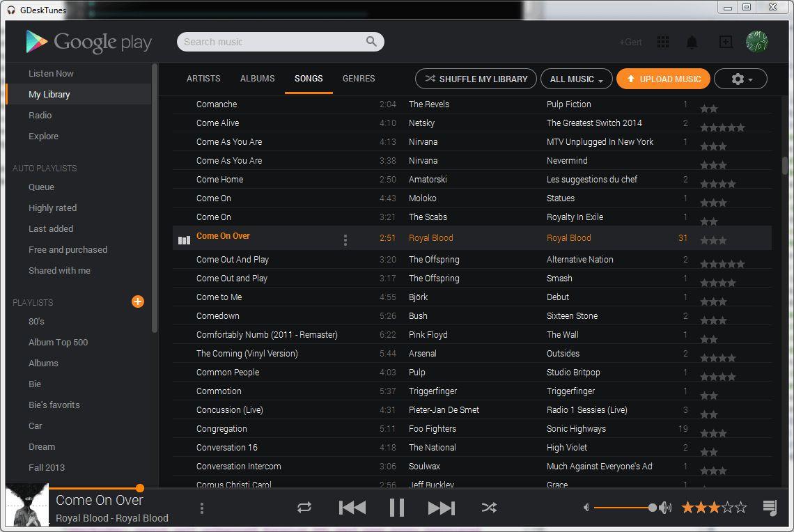Open the play queue icon
Viewport: 794px width, 532px height.
[x=770, y=508]
